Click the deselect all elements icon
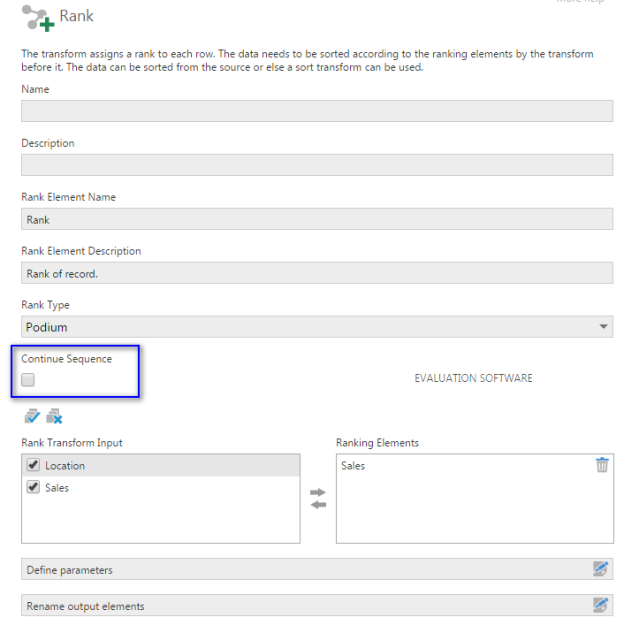 [x=54, y=416]
